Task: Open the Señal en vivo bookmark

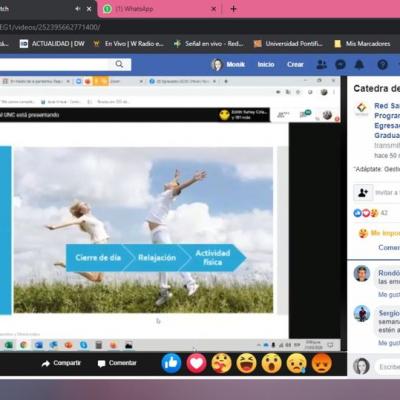Action: pyautogui.click(x=209, y=44)
